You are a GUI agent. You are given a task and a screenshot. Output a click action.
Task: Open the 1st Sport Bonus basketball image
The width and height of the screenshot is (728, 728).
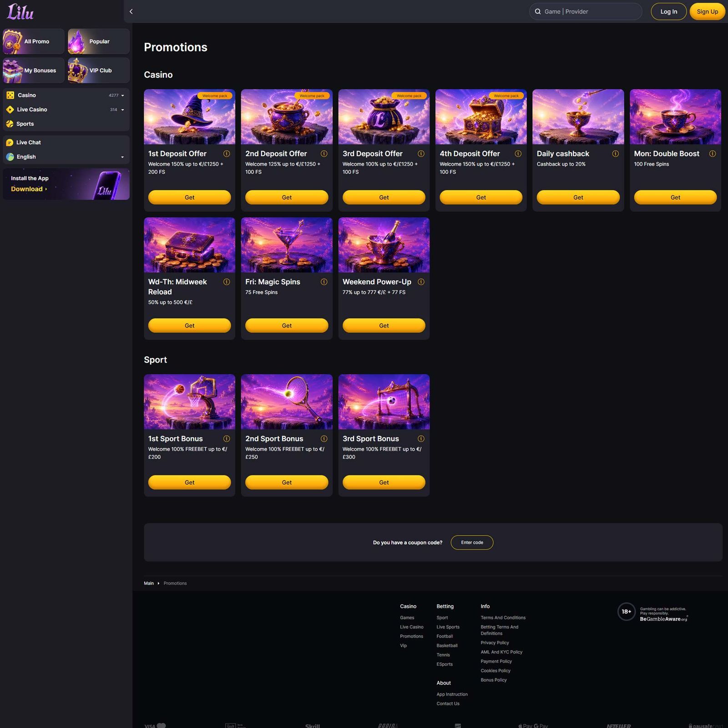(x=189, y=402)
